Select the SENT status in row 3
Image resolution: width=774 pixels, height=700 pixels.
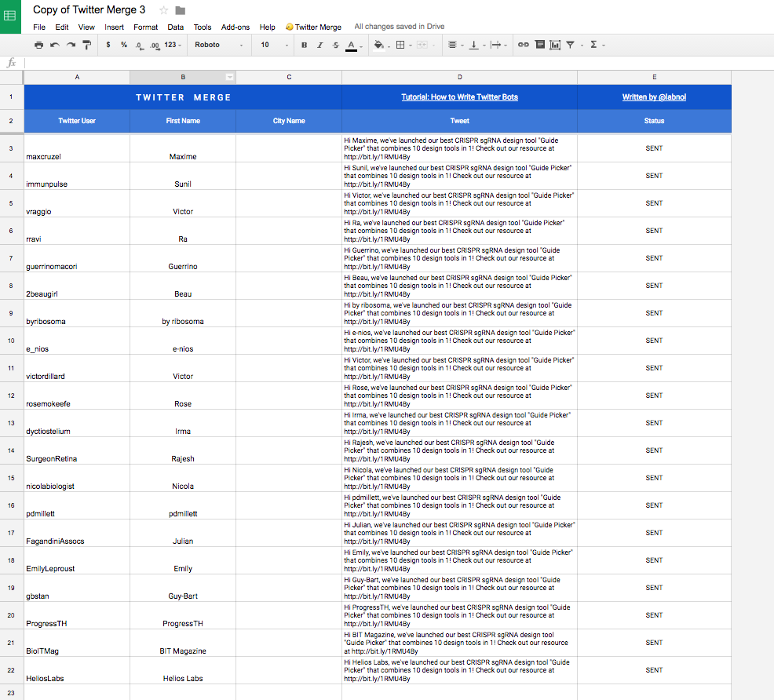click(x=654, y=148)
